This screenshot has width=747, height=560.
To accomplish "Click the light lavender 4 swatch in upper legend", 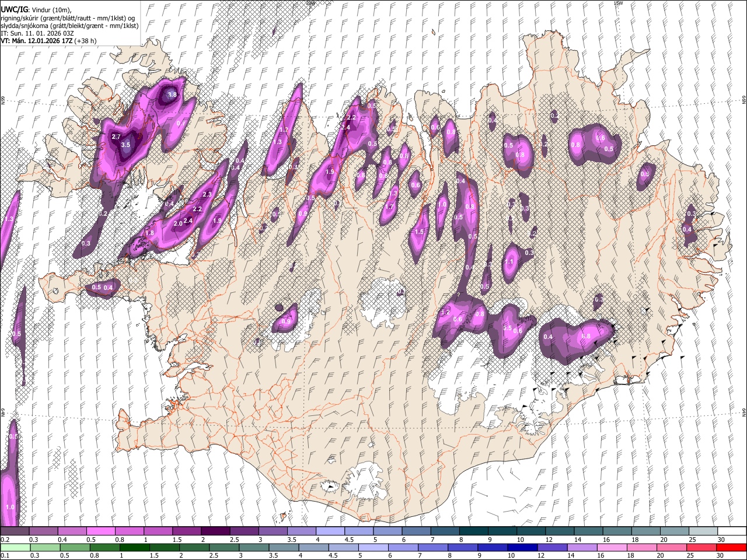I will coord(330,531).
